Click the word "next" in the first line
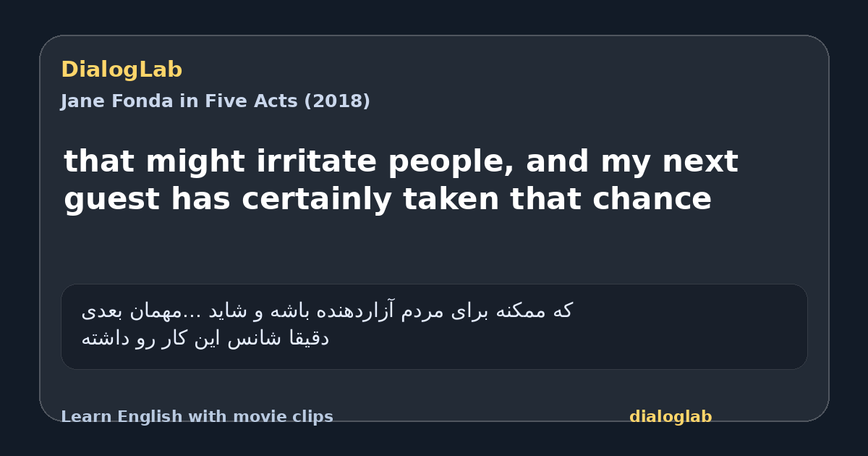This screenshot has width=868, height=456. point(703,162)
